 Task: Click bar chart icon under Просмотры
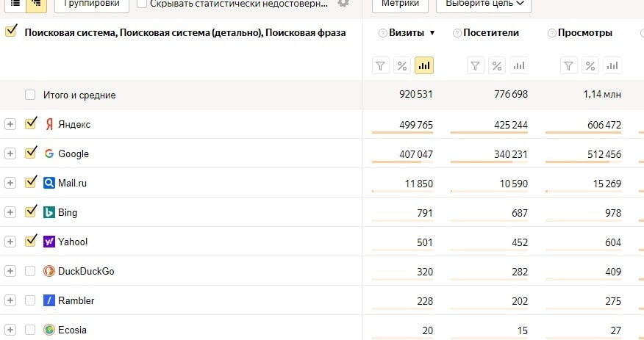pyautogui.click(x=612, y=66)
